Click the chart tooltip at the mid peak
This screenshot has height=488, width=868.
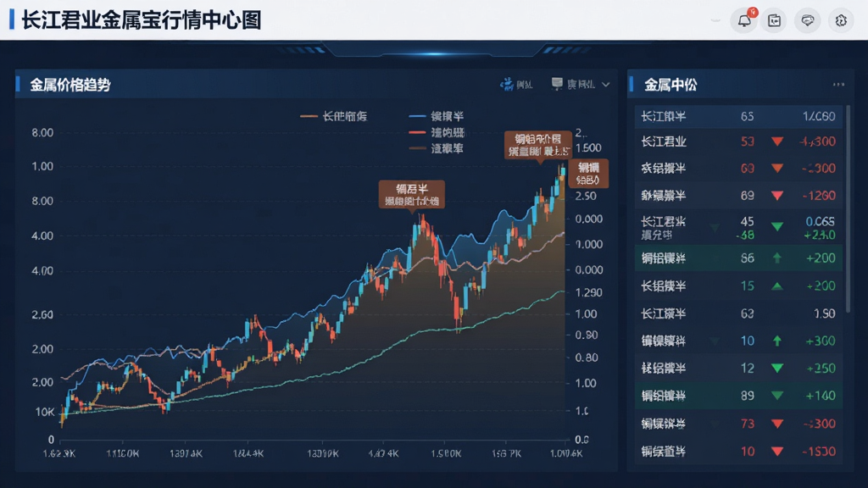(411, 195)
